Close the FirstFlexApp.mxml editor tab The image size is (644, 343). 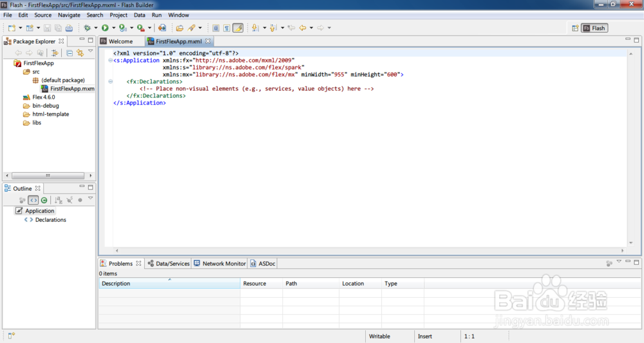pos(208,41)
